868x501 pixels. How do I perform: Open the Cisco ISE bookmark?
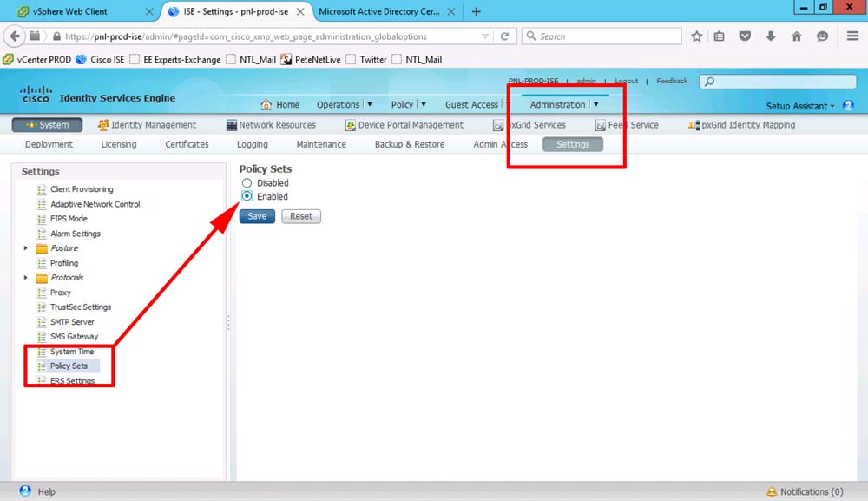[100, 60]
